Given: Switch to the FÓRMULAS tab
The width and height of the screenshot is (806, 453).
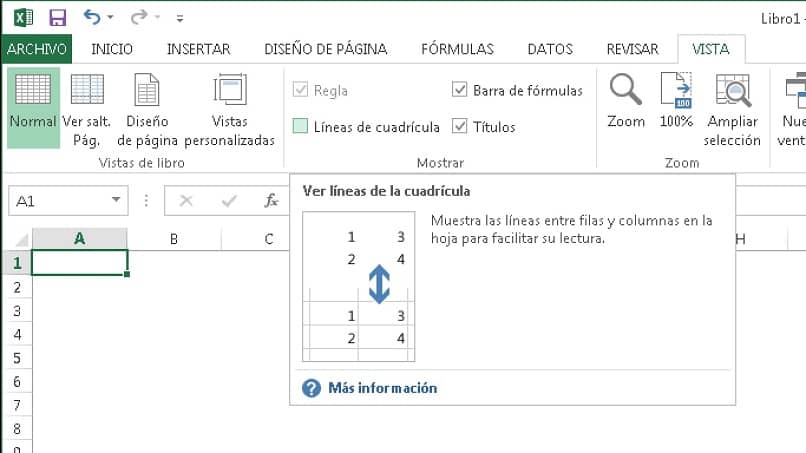Looking at the screenshot, I should pyautogui.click(x=457, y=49).
